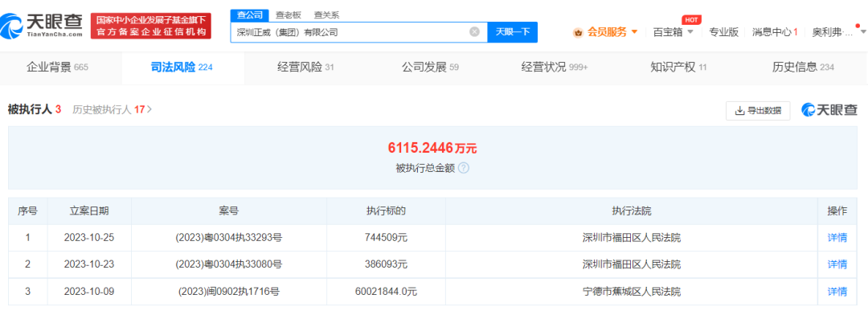Open 详情 for case 粤0304执33080号
The image size is (868, 311).
837,264
